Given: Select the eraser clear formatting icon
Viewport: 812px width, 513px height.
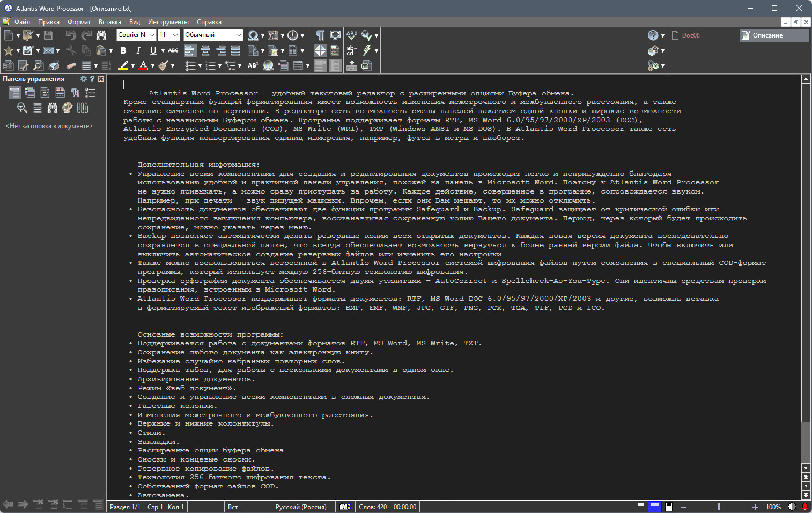Looking at the screenshot, I should click(x=71, y=65).
